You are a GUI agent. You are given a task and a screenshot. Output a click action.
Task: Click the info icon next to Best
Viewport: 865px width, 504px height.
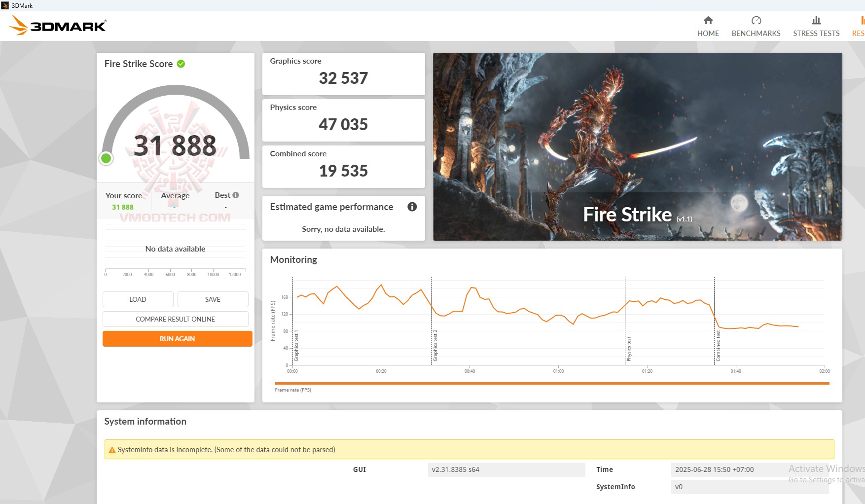(235, 195)
